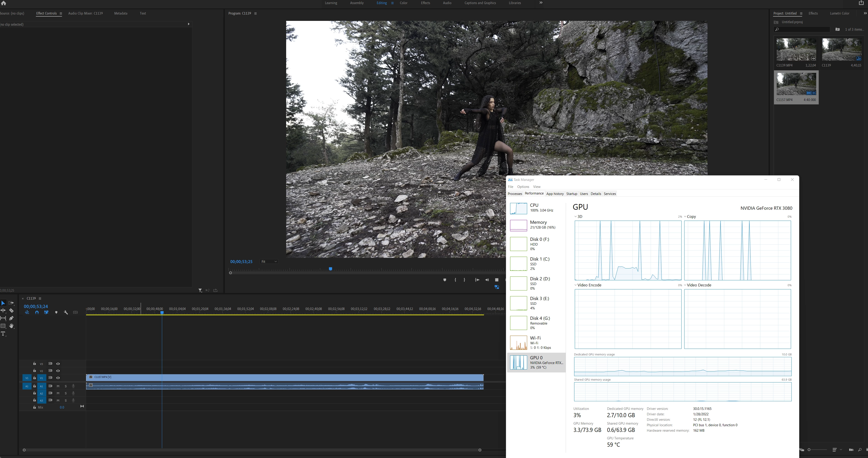The width and height of the screenshot is (868, 458).
Task: Expand workspace overflow chevron menu
Action: point(541,3)
